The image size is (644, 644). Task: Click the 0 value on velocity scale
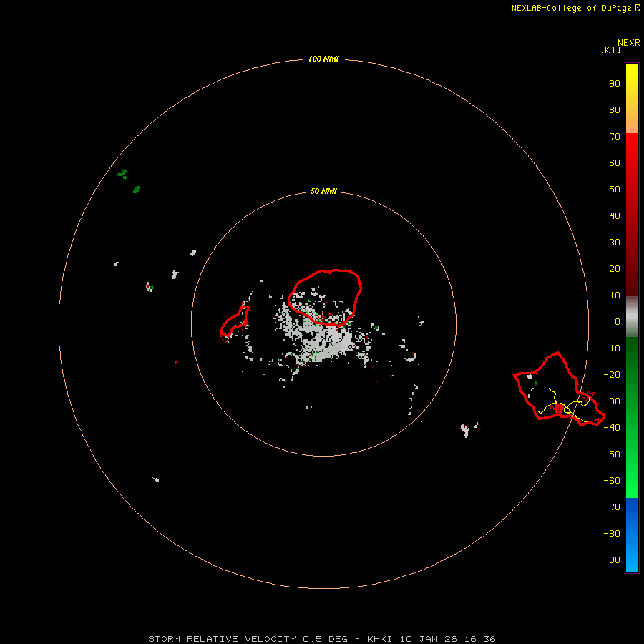618,321
